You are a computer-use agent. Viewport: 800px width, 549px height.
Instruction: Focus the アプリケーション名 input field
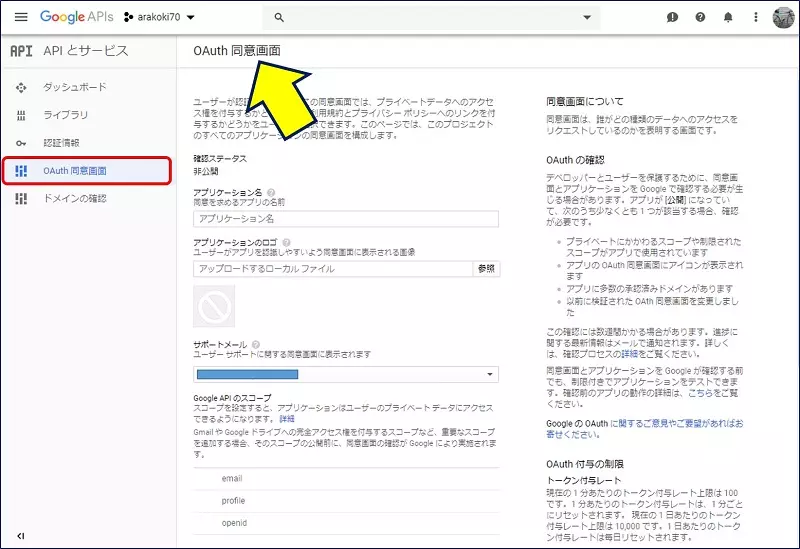(346, 219)
